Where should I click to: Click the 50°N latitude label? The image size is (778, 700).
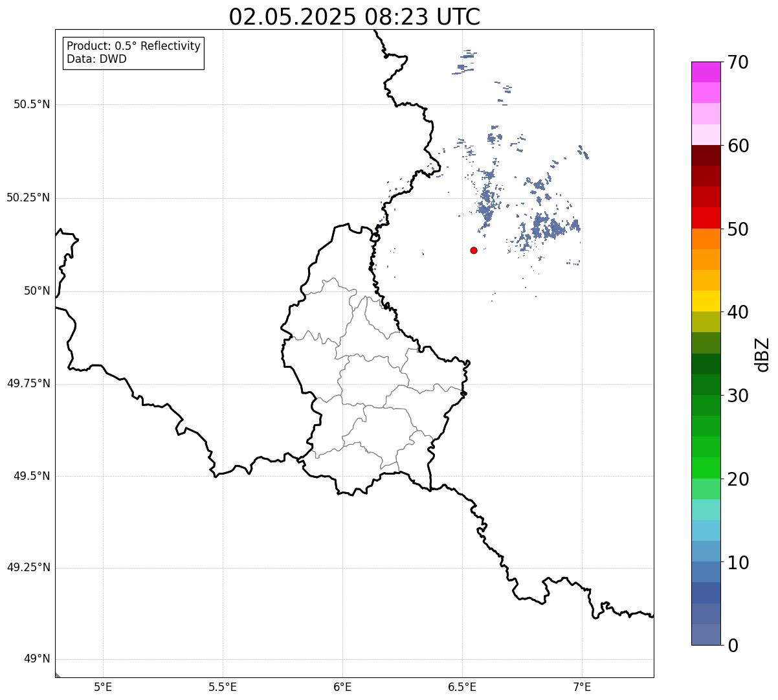tap(37, 291)
